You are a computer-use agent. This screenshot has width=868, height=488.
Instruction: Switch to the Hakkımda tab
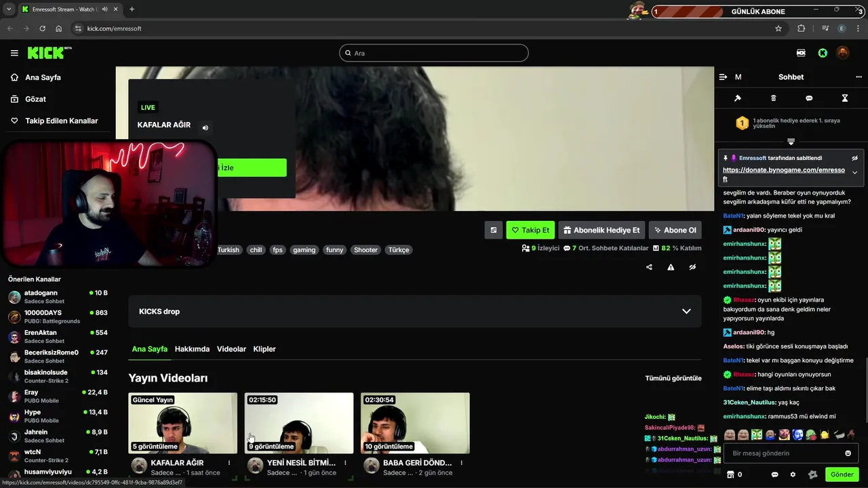point(192,349)
